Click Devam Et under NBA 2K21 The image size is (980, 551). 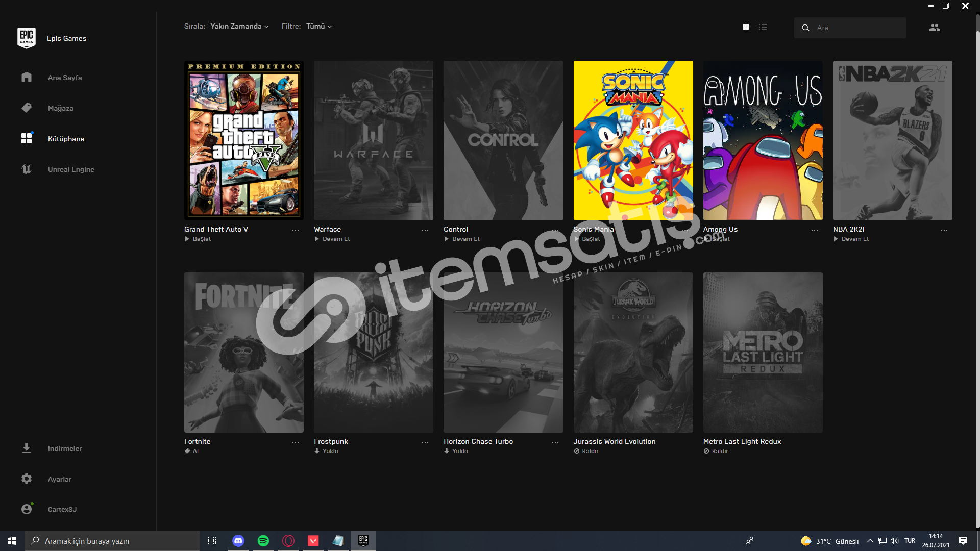[x=851, y=239]
